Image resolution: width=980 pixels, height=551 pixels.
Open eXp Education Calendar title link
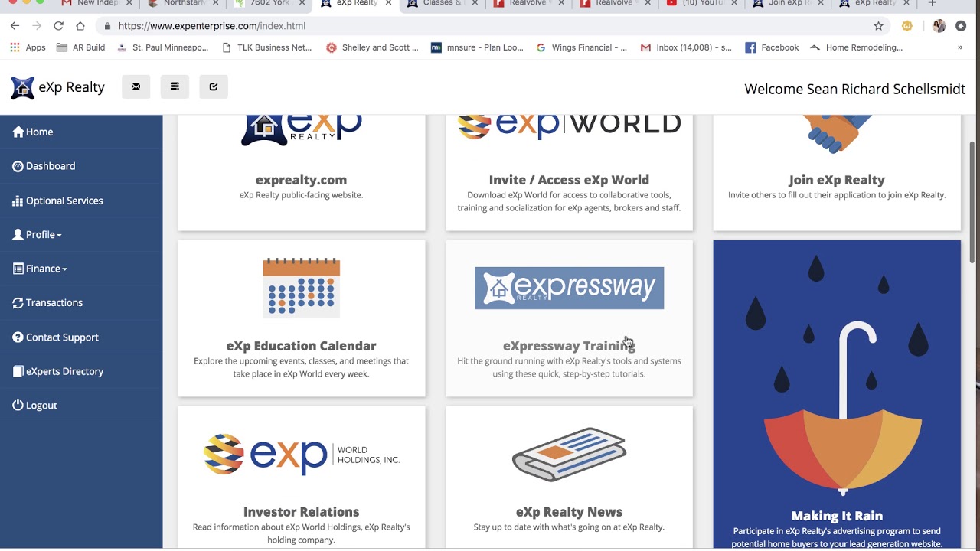pyautogui.click(x=301, y=346)
